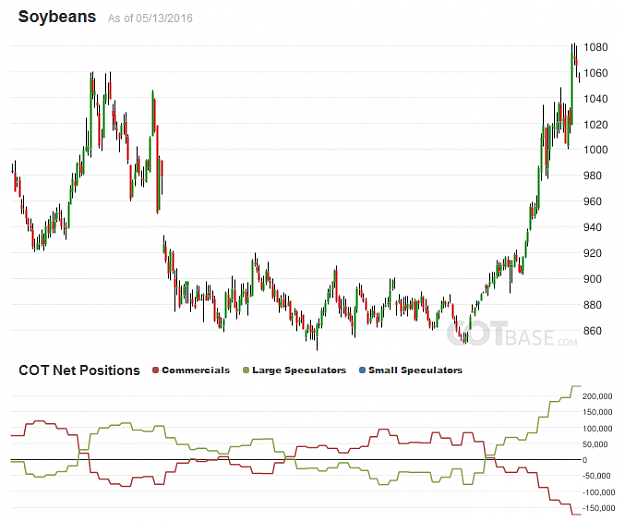Click the 100,000 net positions axis label
Viewport: 625px width, 522px height.
597,428
